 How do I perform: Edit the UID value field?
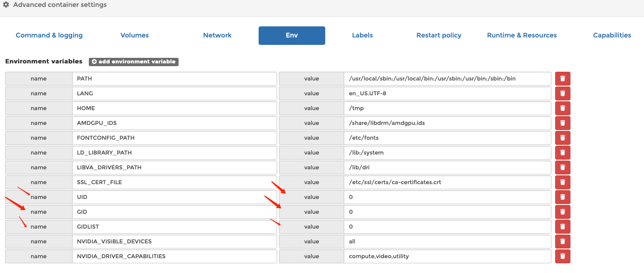pos(447,197)
